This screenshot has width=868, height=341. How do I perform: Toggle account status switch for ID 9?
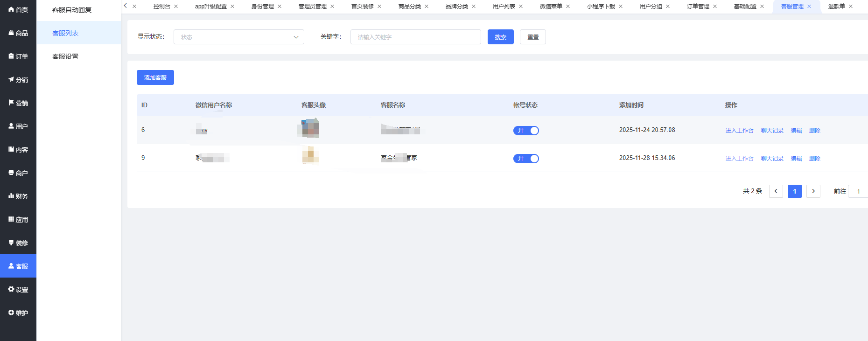tap(526, 159)
